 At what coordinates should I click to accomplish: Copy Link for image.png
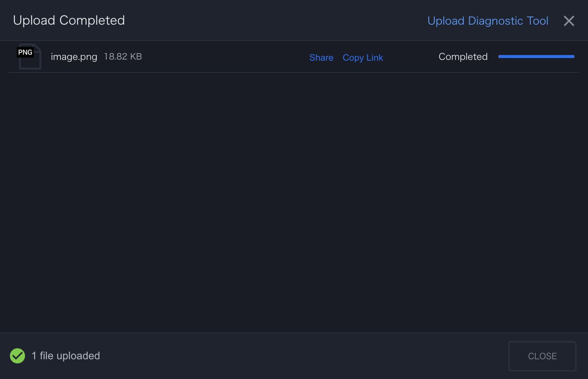pos(363,57)
